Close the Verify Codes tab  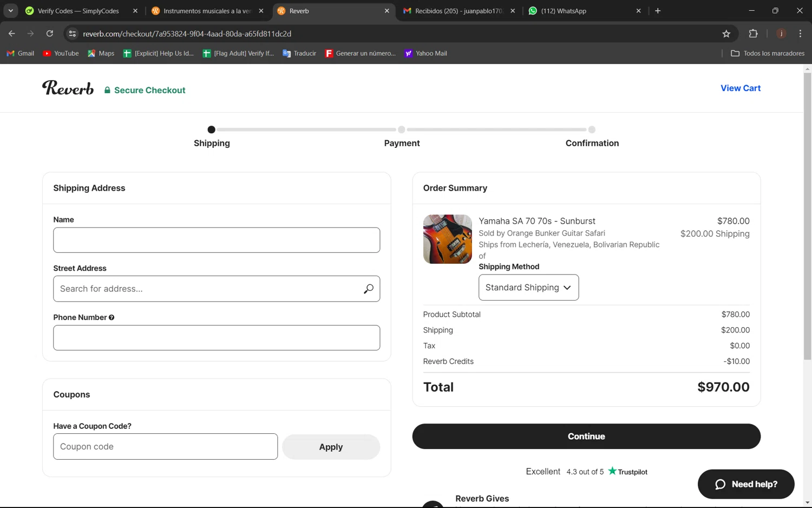[x=135, y=11]
